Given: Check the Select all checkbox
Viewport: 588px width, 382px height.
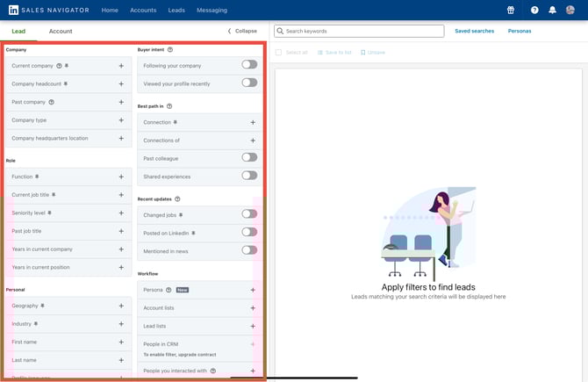Looking at the screenshot, I should (279, 53).
